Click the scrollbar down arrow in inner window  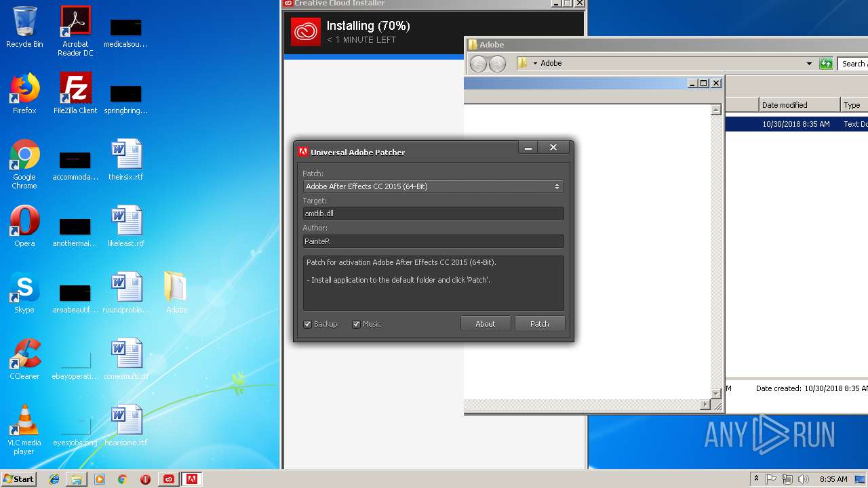(x=715, y=394)
